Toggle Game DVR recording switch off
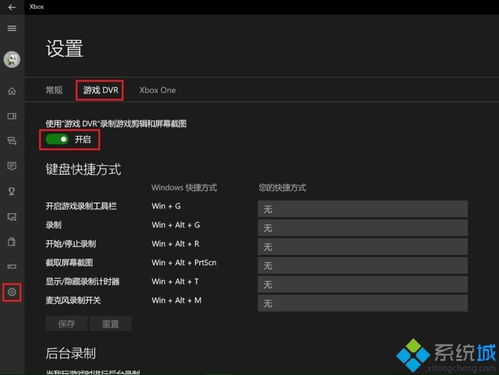The image size is (499, 375). [57, 139]
